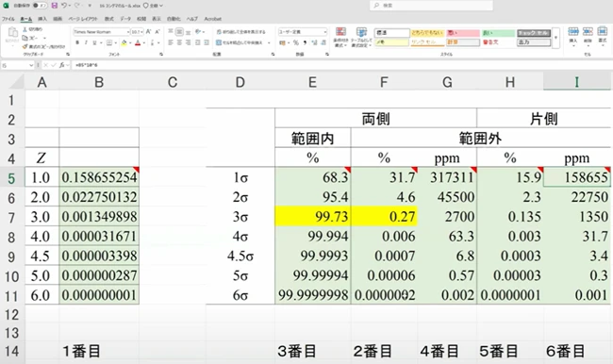
Task: Click the Center alignment icon
Action: tap(179, 42)
